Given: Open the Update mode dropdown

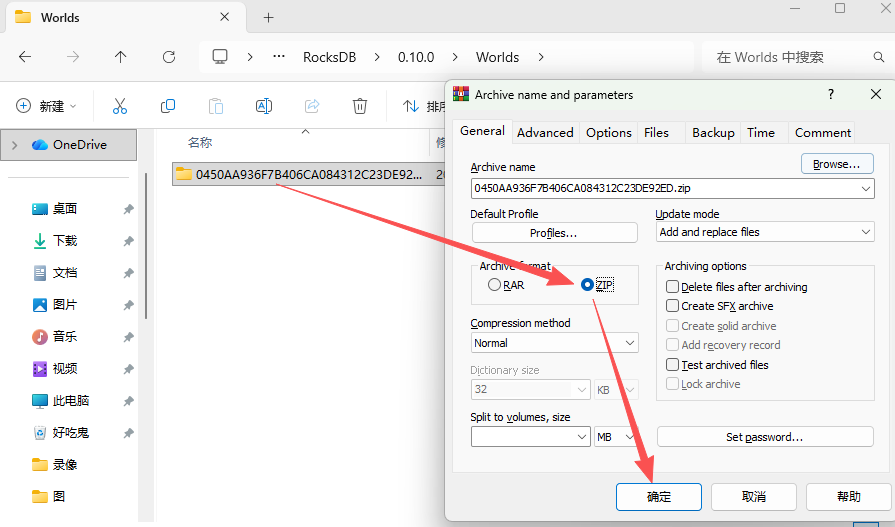Looking at the screenshot, I should (765, 232).
